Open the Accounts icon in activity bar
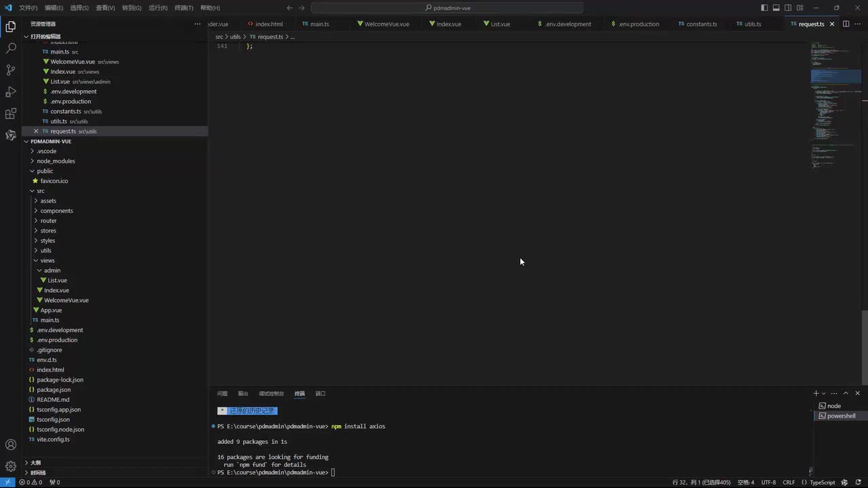Screen dimensions: 868x488 (11, 445)
